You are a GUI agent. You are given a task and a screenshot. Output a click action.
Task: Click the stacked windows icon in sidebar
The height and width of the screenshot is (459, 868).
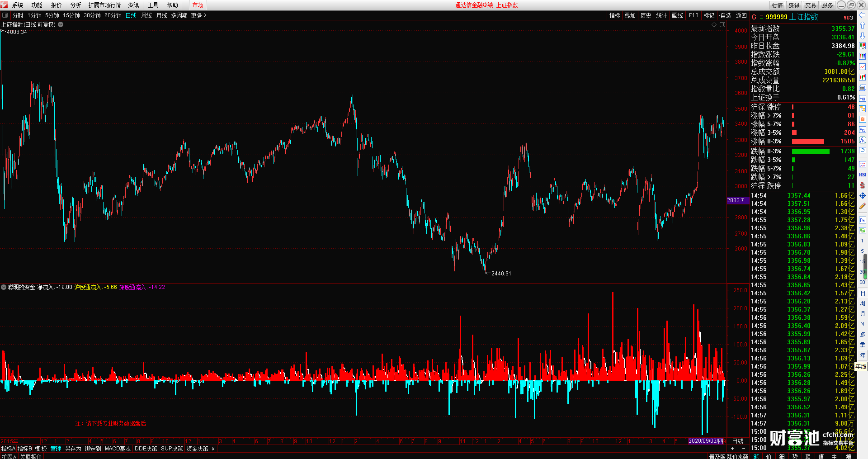point(863,88)
